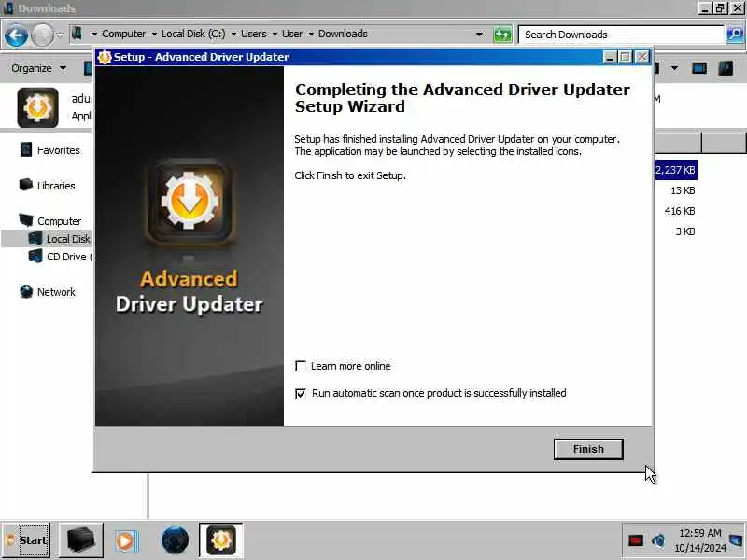Select Local Disk (C:) in the breadcrumb
Viewport: 747px width, 560px height.
click(193, 34)
